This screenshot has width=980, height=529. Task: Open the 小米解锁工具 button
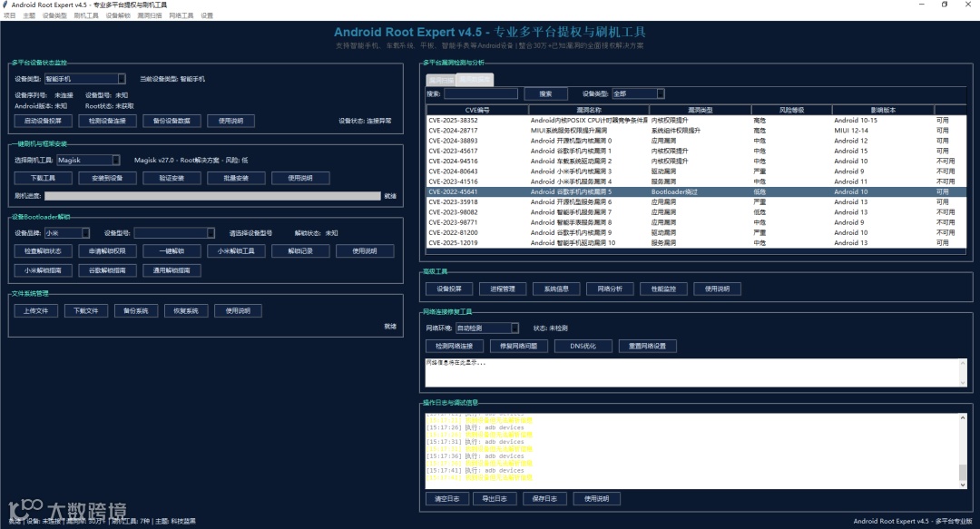click(x=236, y=251)
